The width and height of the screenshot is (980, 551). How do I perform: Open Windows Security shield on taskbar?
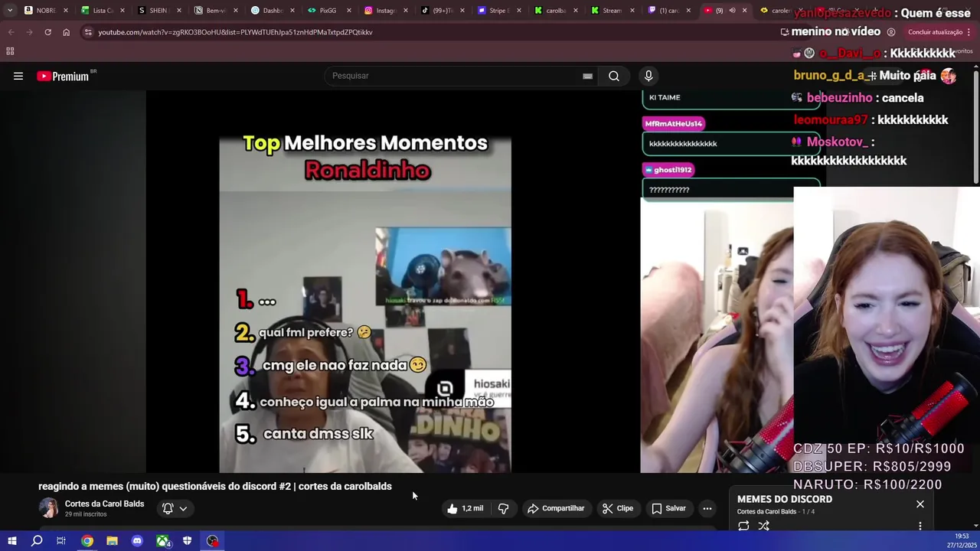[x=187, y=541]
